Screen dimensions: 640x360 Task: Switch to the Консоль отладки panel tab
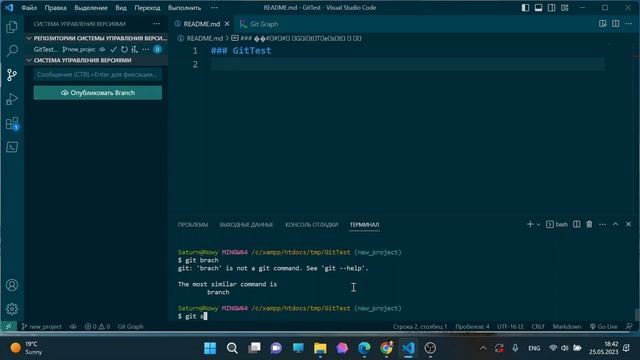[311, 224]
